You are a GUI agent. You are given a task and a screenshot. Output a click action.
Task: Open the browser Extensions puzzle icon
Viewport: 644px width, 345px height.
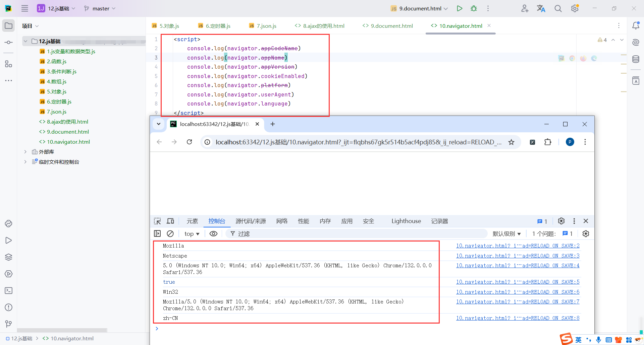[x=548, y=142]
